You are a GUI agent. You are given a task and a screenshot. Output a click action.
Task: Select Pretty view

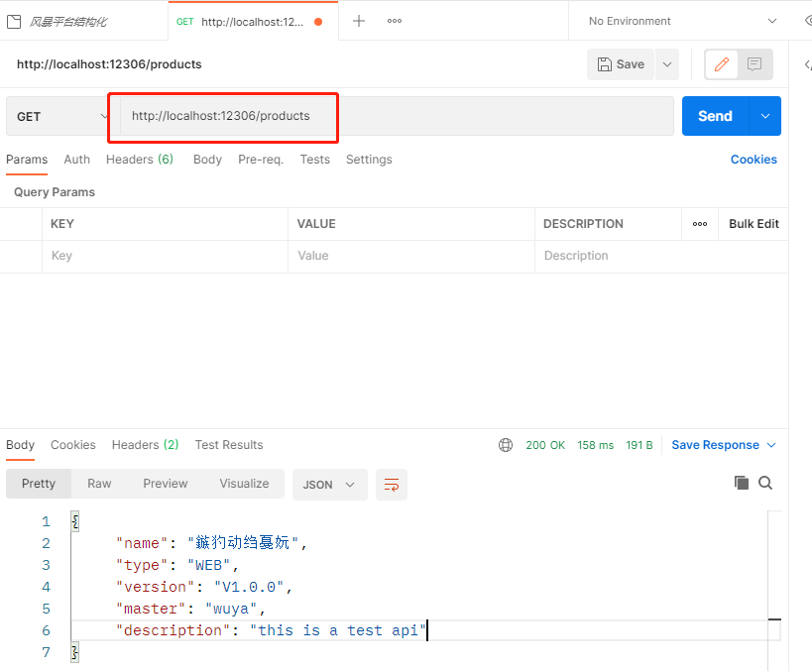[39, 484]
